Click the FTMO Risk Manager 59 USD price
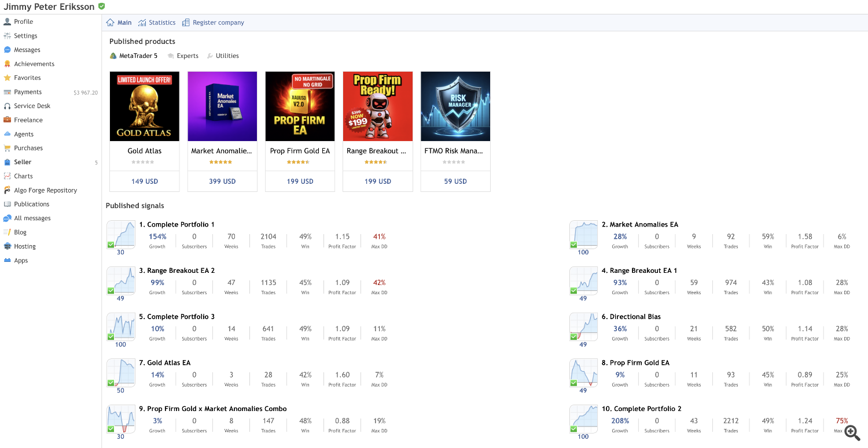The width and height of the screenshot is (868, 448). 455,182
